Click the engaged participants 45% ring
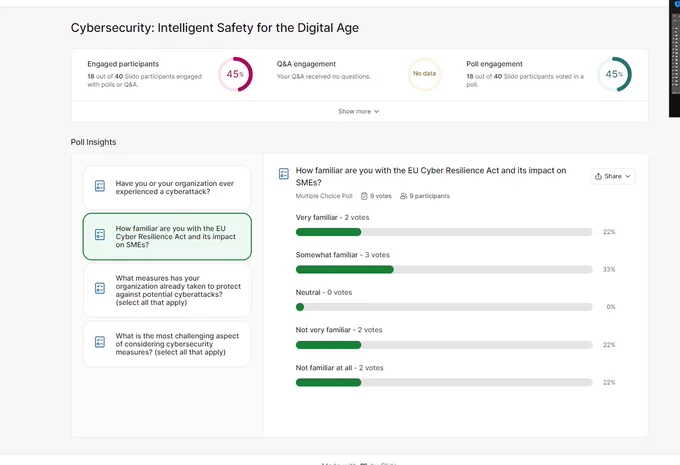Image resolution: width=680 pixels, height=465 pixels. click(235, 74)
